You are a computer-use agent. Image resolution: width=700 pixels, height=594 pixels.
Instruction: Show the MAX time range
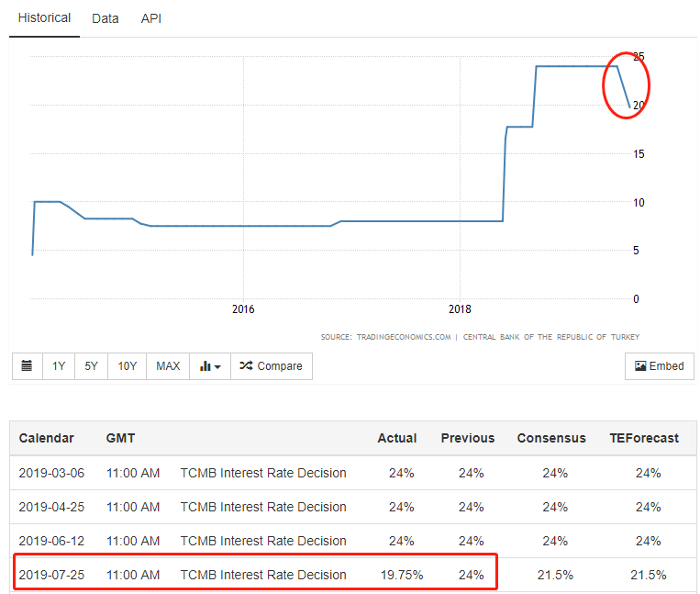(168, 366)
